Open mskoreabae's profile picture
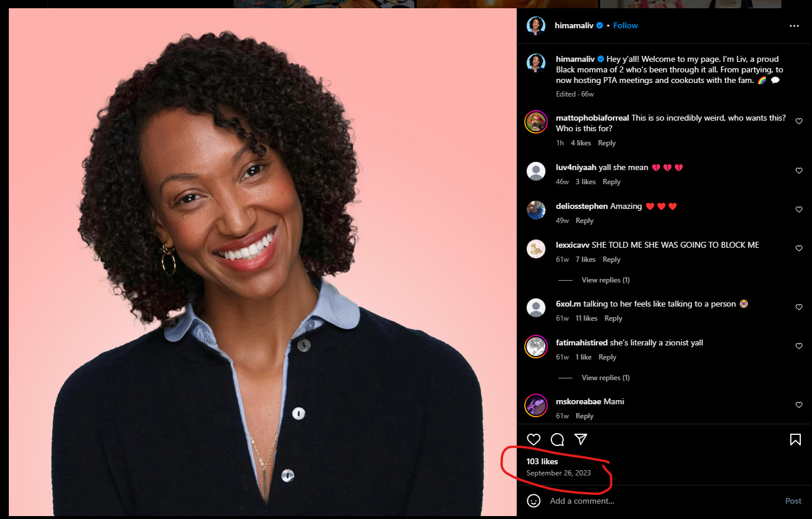812x519 pixels. point(536,405)
